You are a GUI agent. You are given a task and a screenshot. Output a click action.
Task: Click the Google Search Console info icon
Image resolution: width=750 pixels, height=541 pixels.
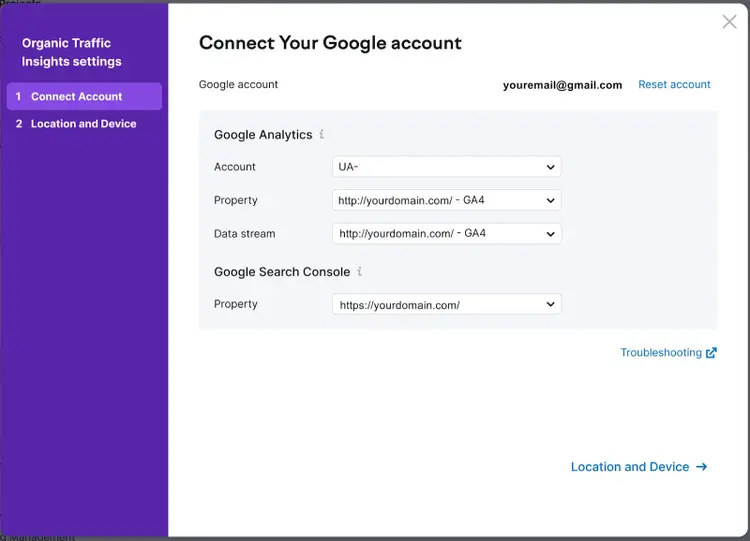(x=359, y=271)
